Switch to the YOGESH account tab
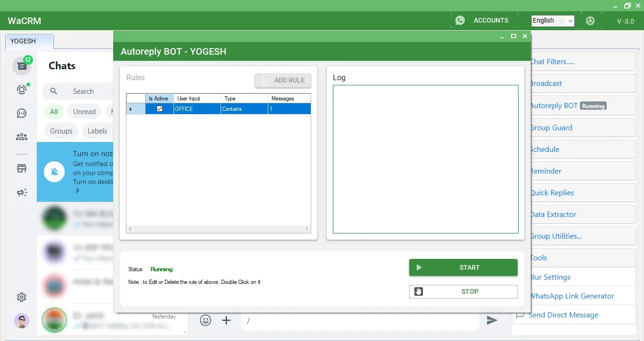Screen dimensions: 644x341 (29, 42)
